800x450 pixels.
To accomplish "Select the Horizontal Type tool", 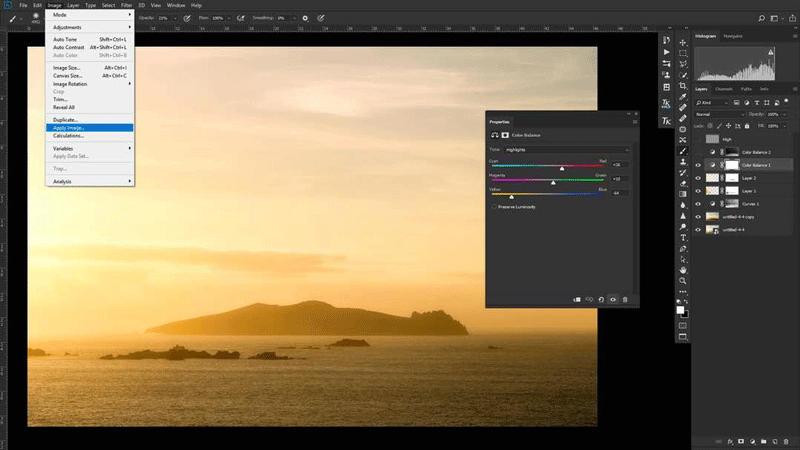I will pyautogui.click(x=683, y=238).
